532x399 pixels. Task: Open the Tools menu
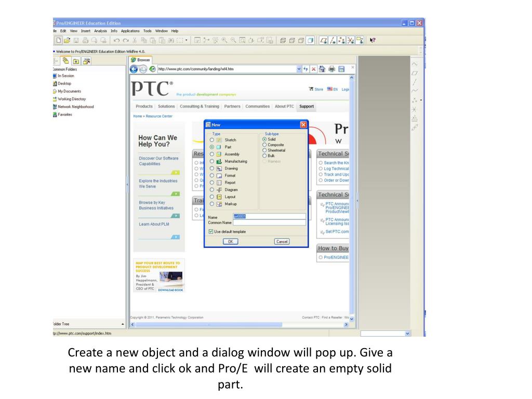(147, 31)
